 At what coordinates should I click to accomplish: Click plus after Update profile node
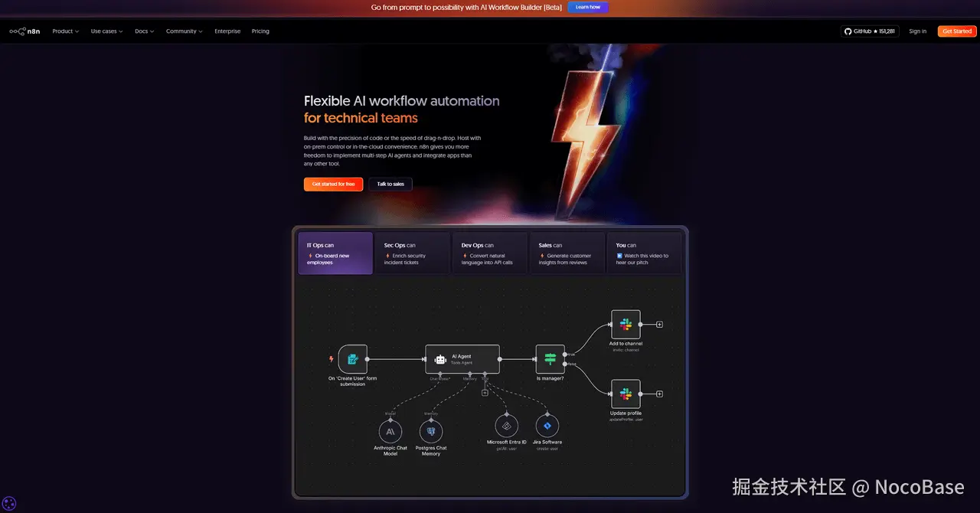pyautogui.click(x=659, y=394)
